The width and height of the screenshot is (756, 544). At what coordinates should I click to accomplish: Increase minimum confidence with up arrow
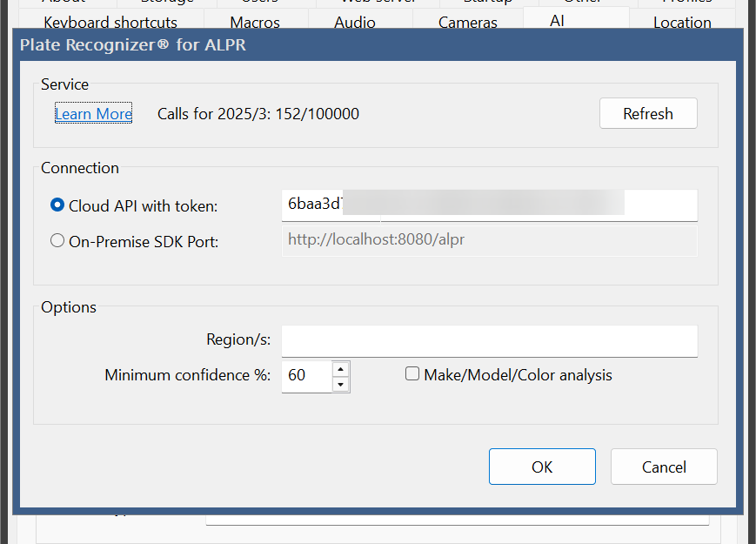point(341,369)
